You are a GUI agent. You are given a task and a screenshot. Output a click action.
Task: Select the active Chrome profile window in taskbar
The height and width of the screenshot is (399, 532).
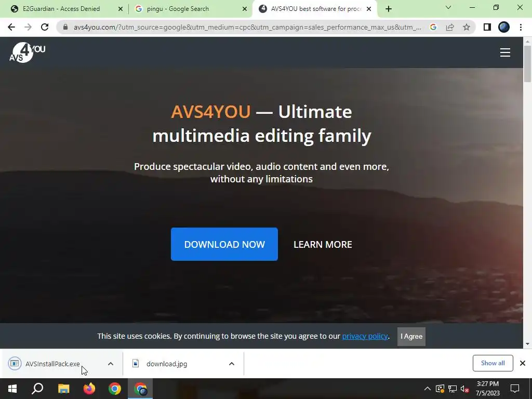(140, 389)
